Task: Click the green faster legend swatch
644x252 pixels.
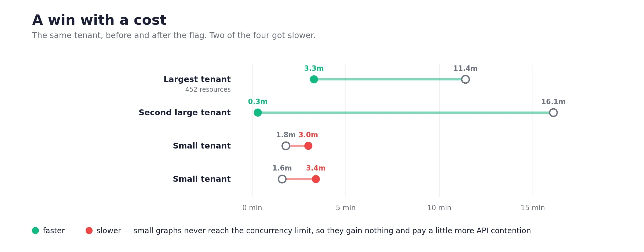Action: [35, 231]
